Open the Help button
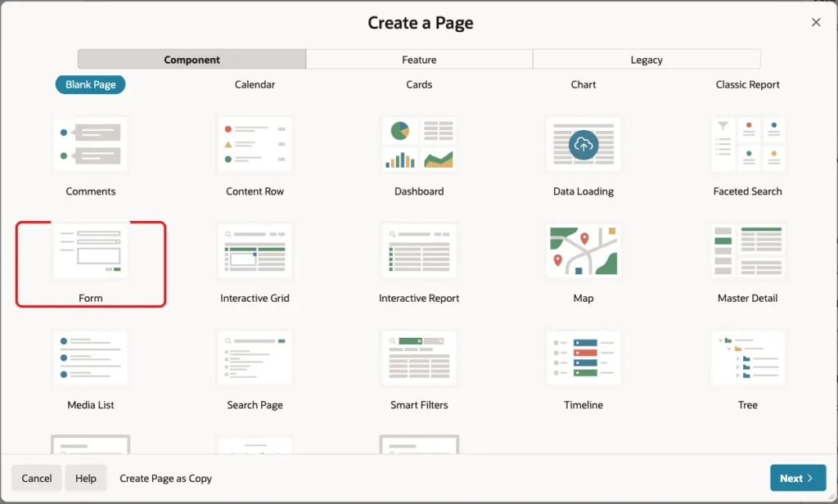The width and height of the screenshot is (838, 504). pos(85,478)
